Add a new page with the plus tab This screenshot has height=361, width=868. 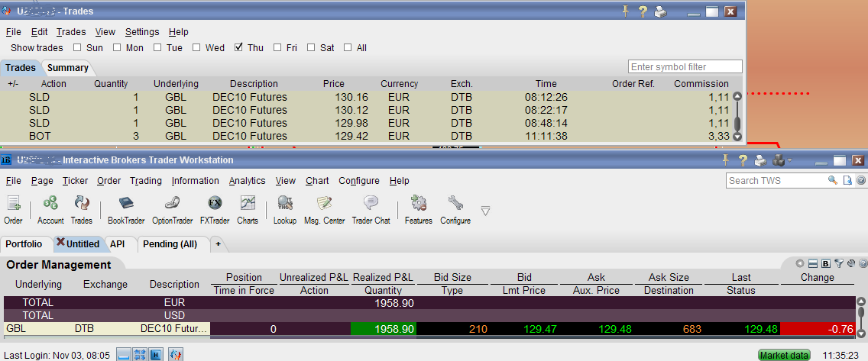218,243
